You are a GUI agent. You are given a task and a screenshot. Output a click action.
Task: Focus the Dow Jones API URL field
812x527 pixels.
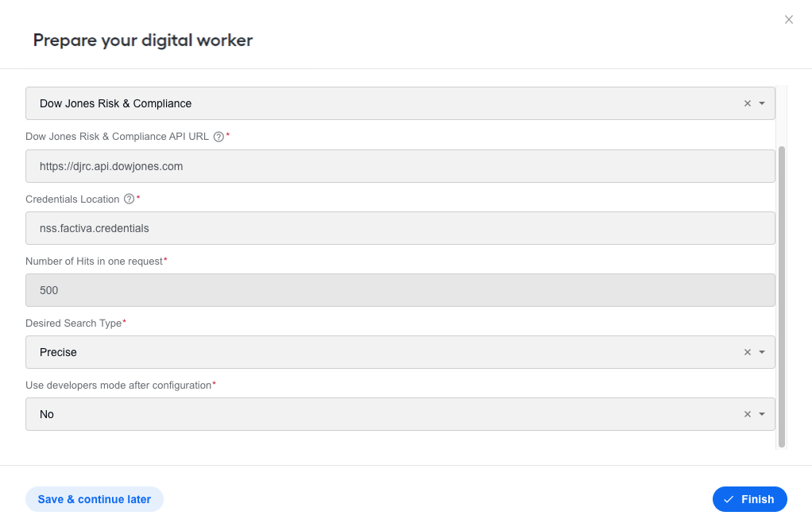[400, 166]
